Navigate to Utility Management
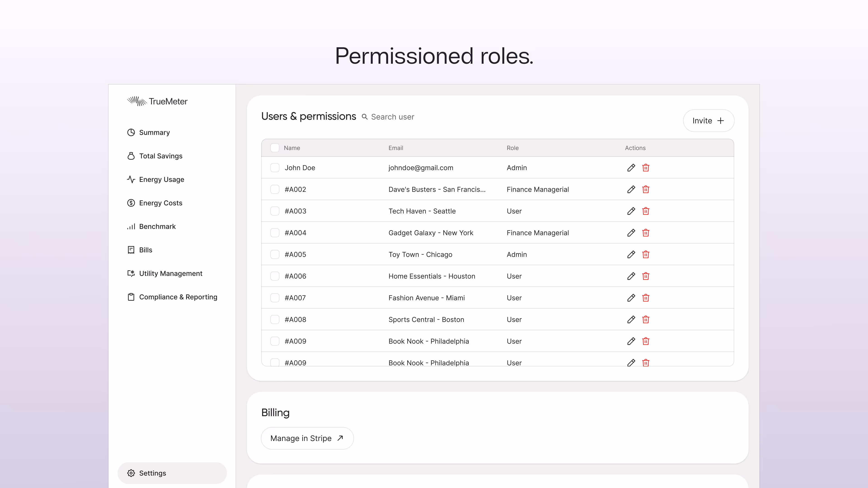This screenshot has width=868, height=488. [170, 273]
